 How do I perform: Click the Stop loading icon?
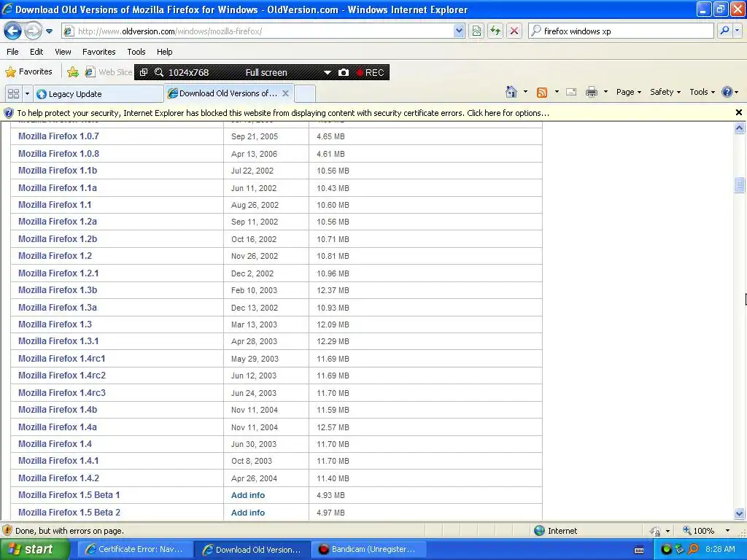(514, 31)
